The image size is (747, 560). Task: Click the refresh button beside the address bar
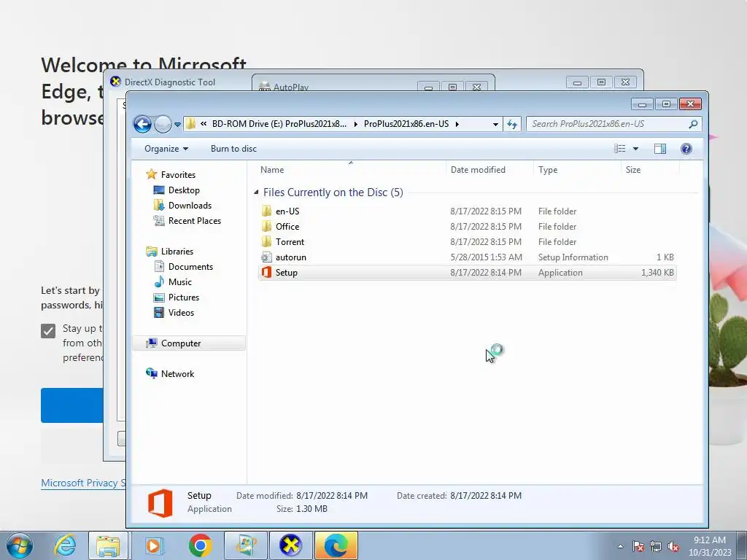[512, 124]
